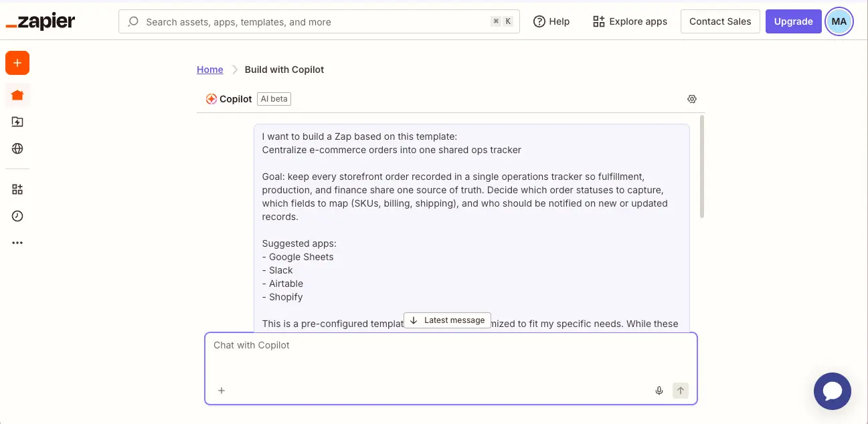This screenshot has height=424, width=868.
Task: Click the Upgrade button
Action: [x=793, y=21]
